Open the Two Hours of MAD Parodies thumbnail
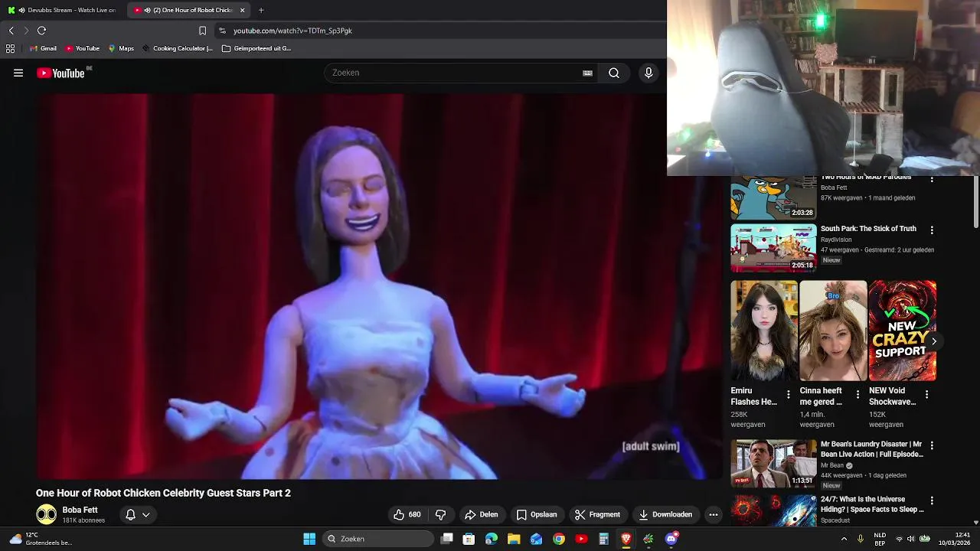The height and width of the screenshot is (551, 980). tap(773, 197)
